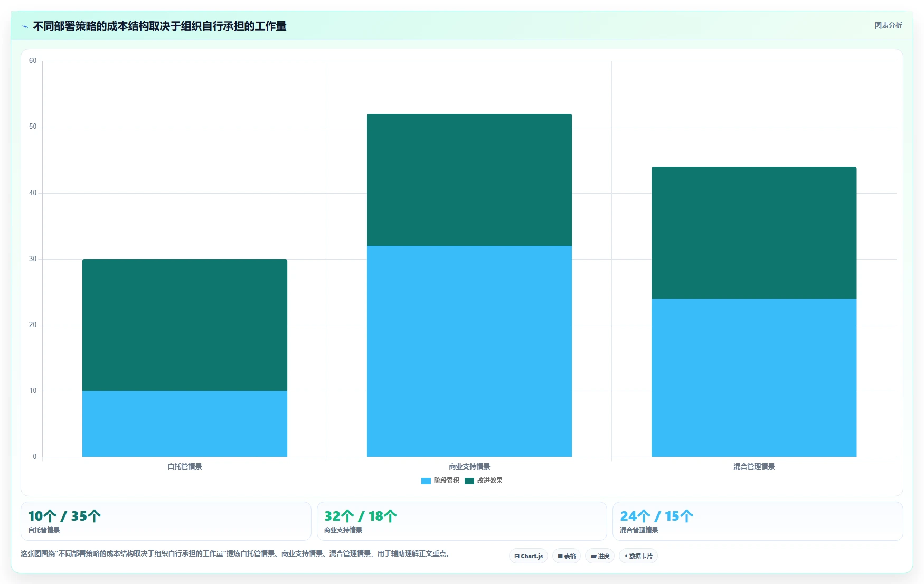Click the 商业支持情景 caption in the second card

pos(343,530)
